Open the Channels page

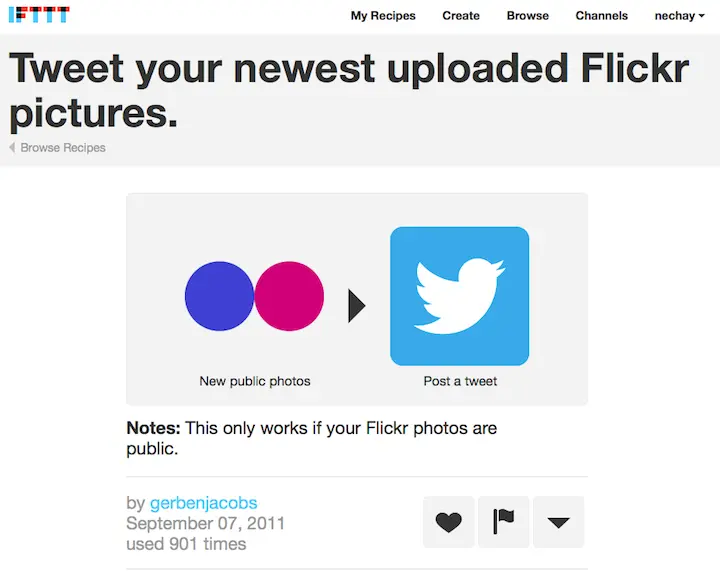pos(602,16)
